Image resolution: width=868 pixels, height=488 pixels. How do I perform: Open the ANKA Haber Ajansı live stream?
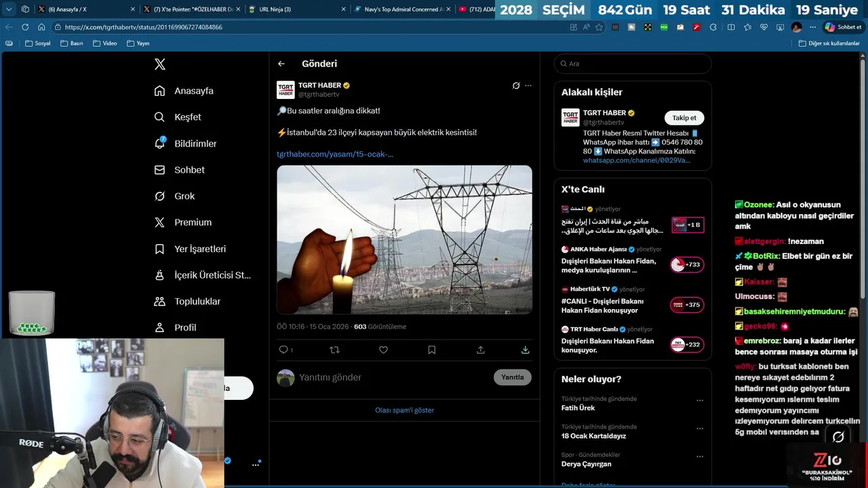coord(633,259)
